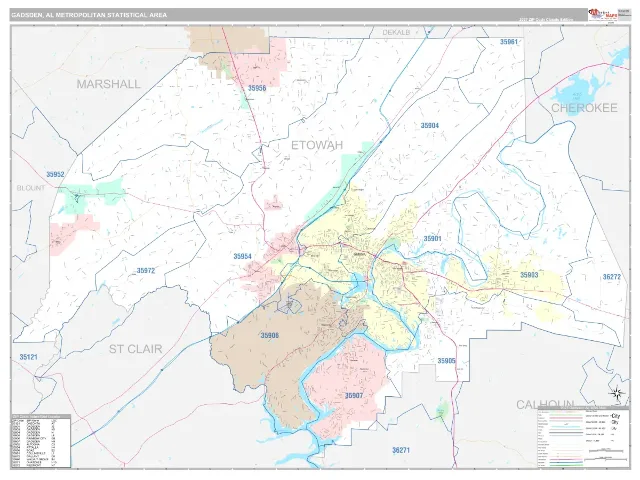Select the DEKALB county label
The image size is (640, 480).
click(396, 32)
